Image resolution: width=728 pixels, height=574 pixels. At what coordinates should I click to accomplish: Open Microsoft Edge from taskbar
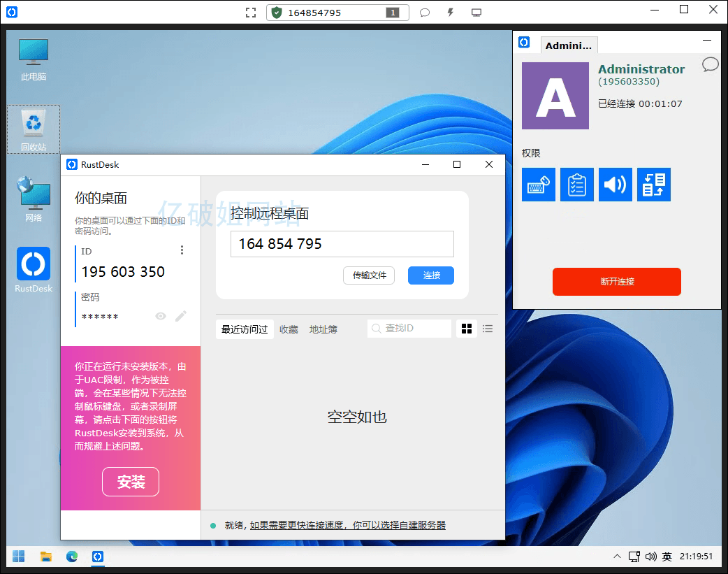point(72,557)
